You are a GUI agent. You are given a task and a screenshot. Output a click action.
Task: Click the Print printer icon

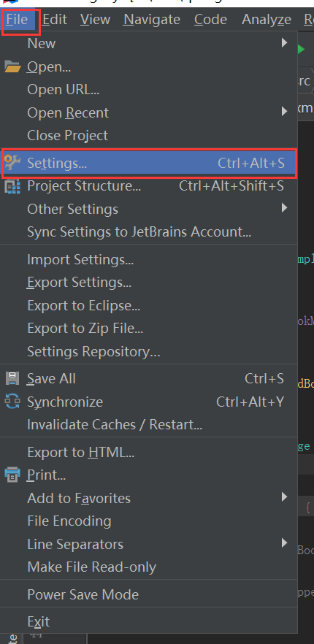point(12,475)
